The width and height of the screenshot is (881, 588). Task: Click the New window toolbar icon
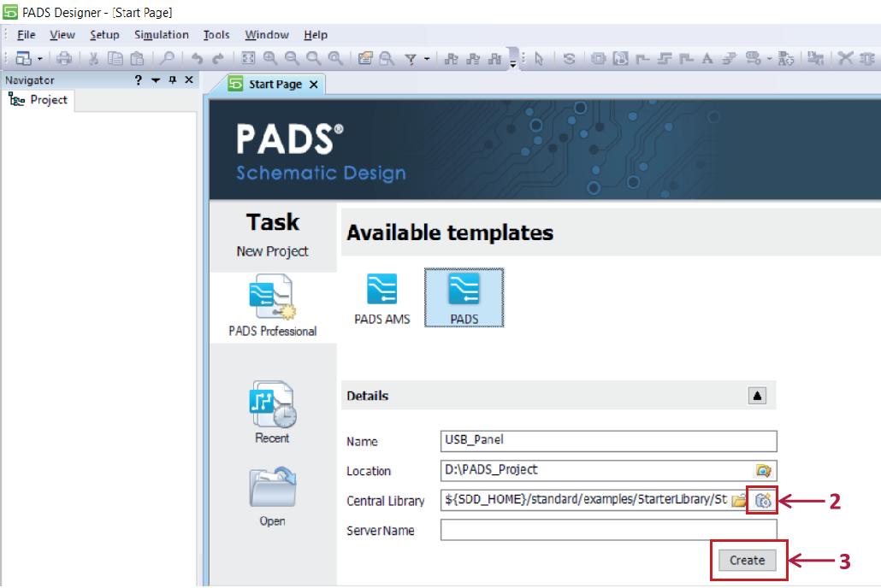[x=23, y=58]
